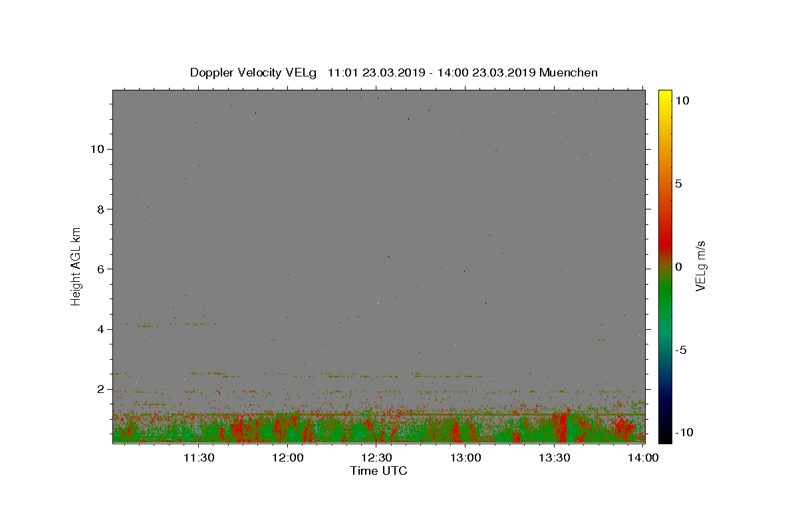Click the red updraft column near 13:30

click(x=562, y=427)
